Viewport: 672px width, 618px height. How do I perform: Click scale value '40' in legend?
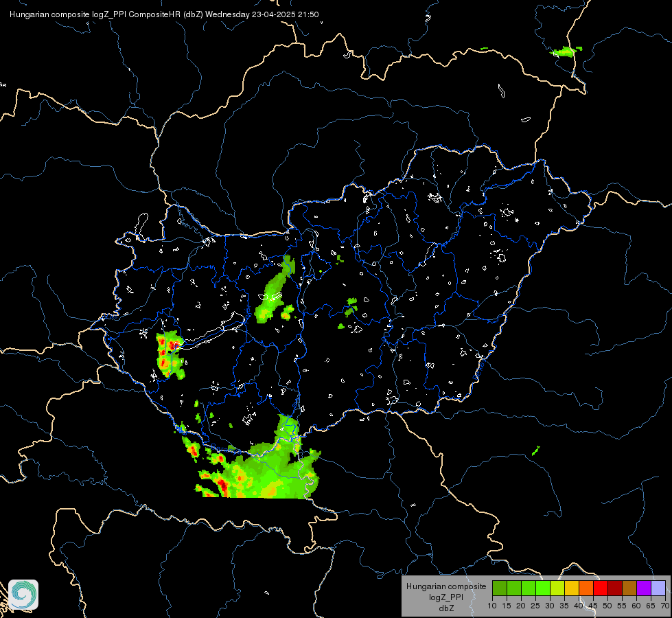tap(579, 606)
